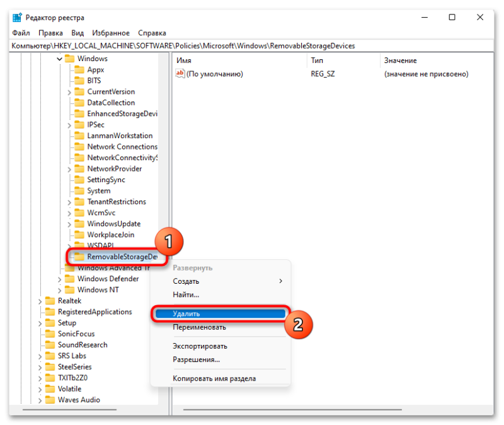Click the WorkplaceJoin folder icon
The height and width of the screenshot is (425, 504).
coord(79,235)
